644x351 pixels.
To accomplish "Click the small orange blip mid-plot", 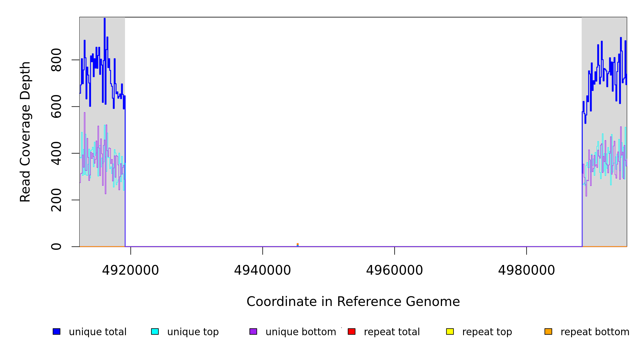I will pyautogui.click(x=297, y=245).
